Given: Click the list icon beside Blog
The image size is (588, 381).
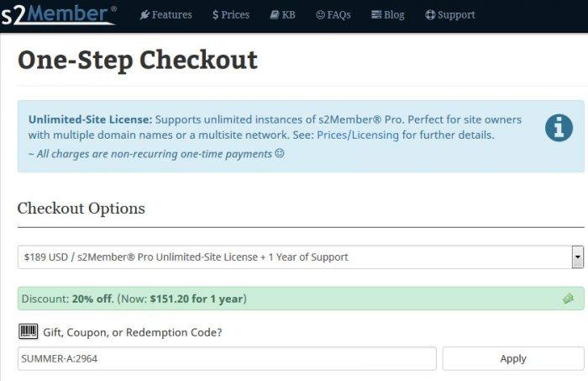Looking at the screenshot, I should 376,14.
